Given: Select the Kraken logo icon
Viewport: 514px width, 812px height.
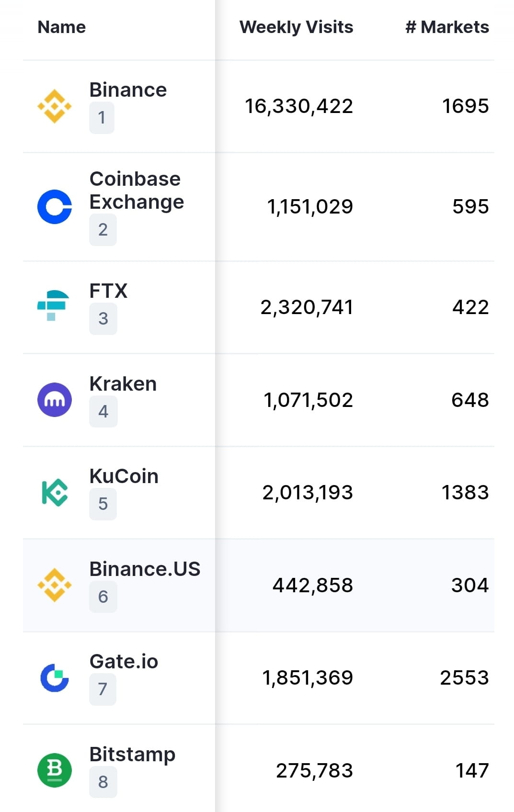Looking at the screenshot, I should (x=54, y=399).
